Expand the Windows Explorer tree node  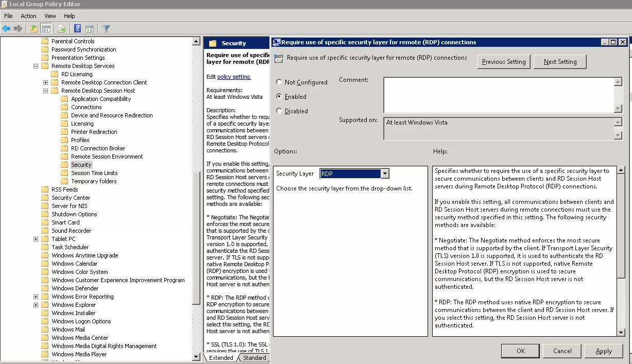click(x=36, y=305)
